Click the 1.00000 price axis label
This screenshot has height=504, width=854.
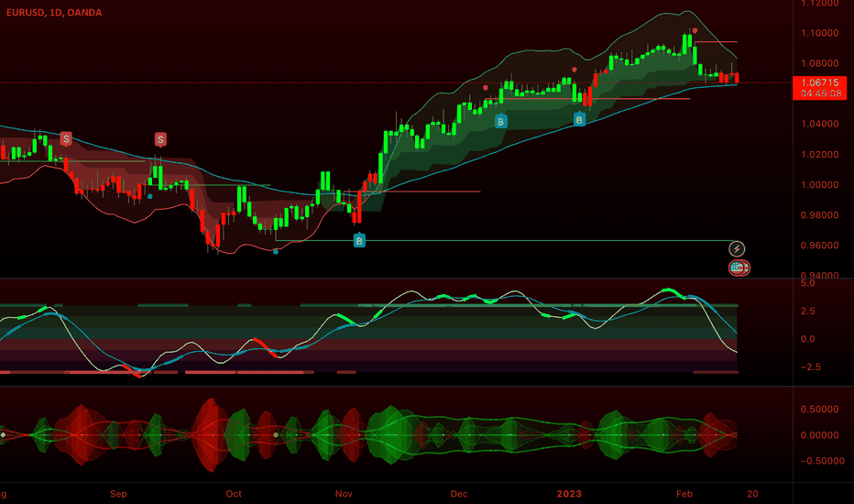[x=820, y=185]
